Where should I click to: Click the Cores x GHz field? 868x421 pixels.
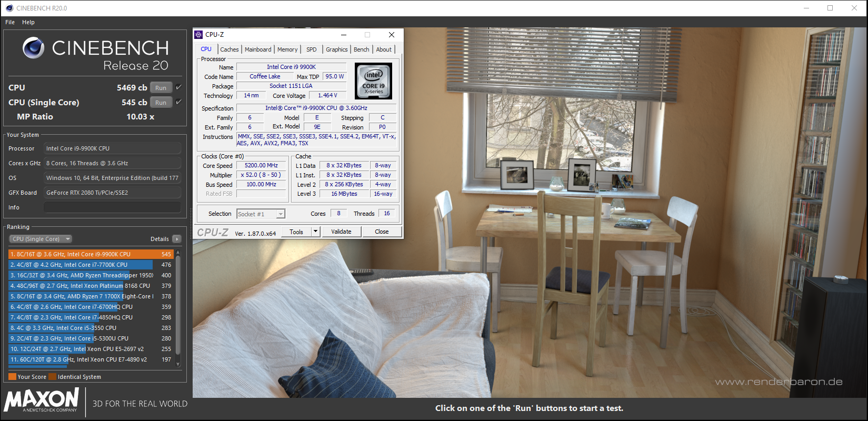click(x=112, y=163)
